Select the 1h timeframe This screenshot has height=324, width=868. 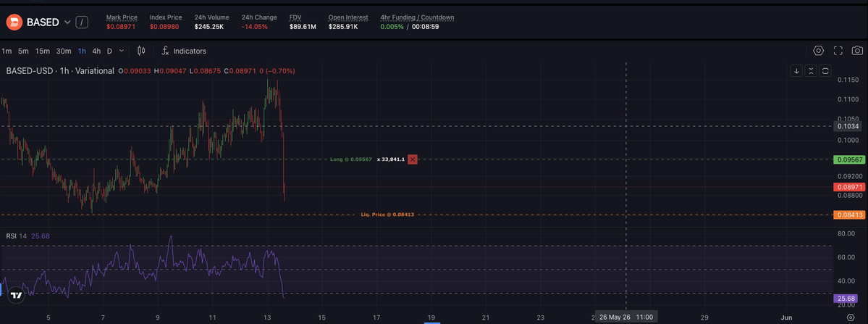coord(82,51)
